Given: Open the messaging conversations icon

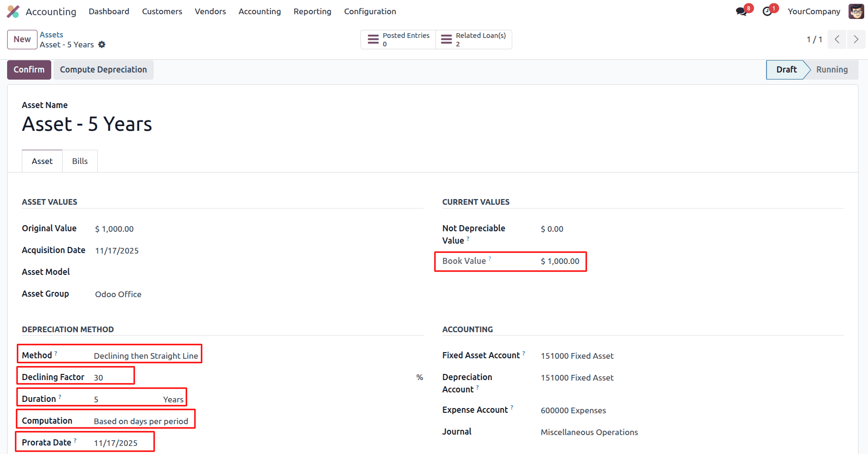Looking at the screenshot, I should (740, 10).
